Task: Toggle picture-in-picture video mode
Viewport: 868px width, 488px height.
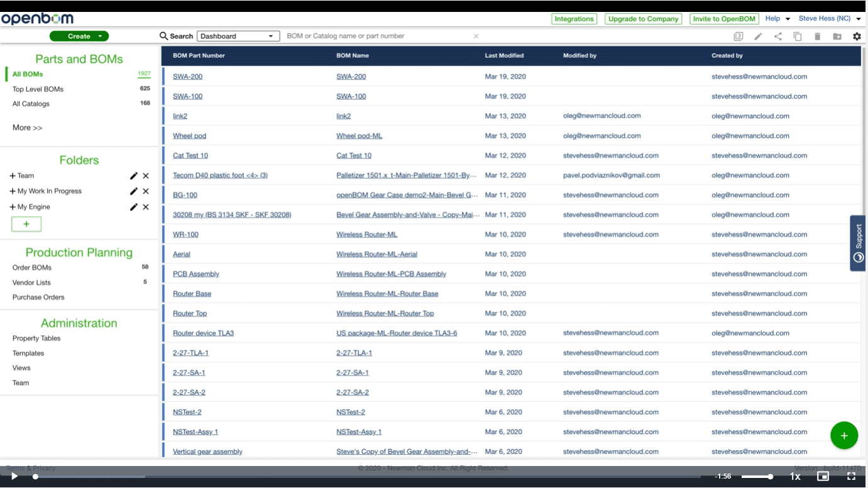Action: click(x=823, y=477)
